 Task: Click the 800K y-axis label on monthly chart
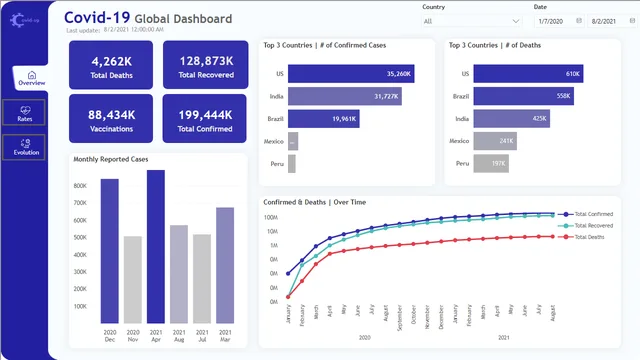pyautogui.click(x=80, y=186)
